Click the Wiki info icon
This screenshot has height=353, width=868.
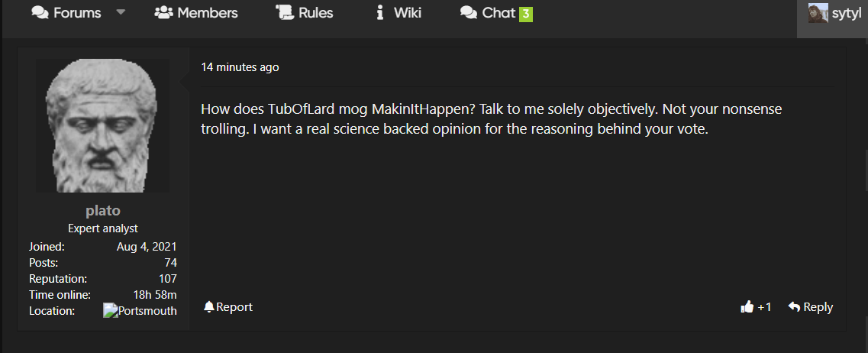point(379,13)
